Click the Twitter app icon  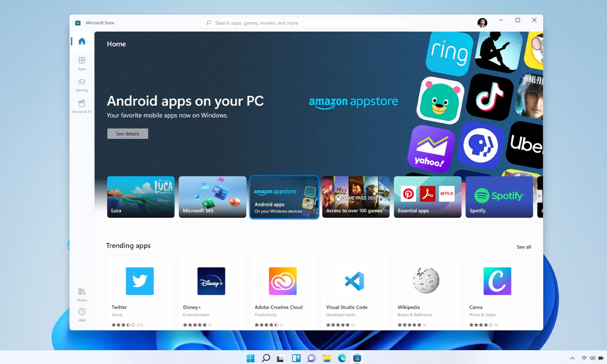(140, 281)
